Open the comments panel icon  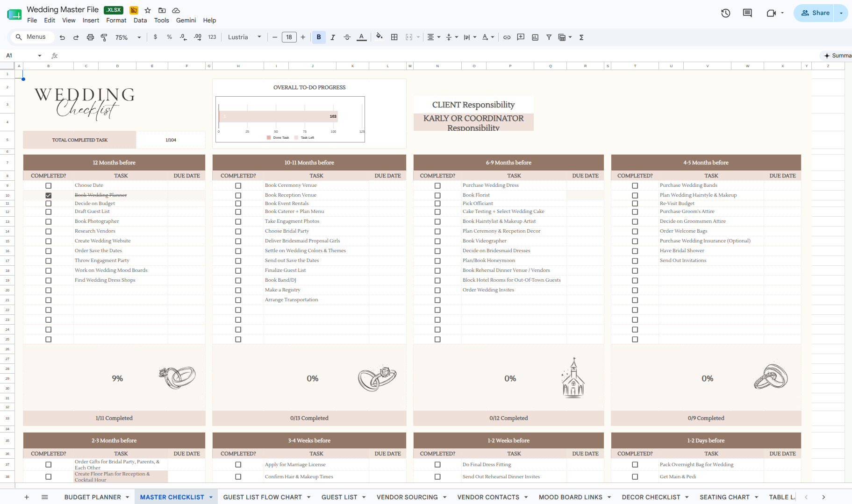point(747,13)
